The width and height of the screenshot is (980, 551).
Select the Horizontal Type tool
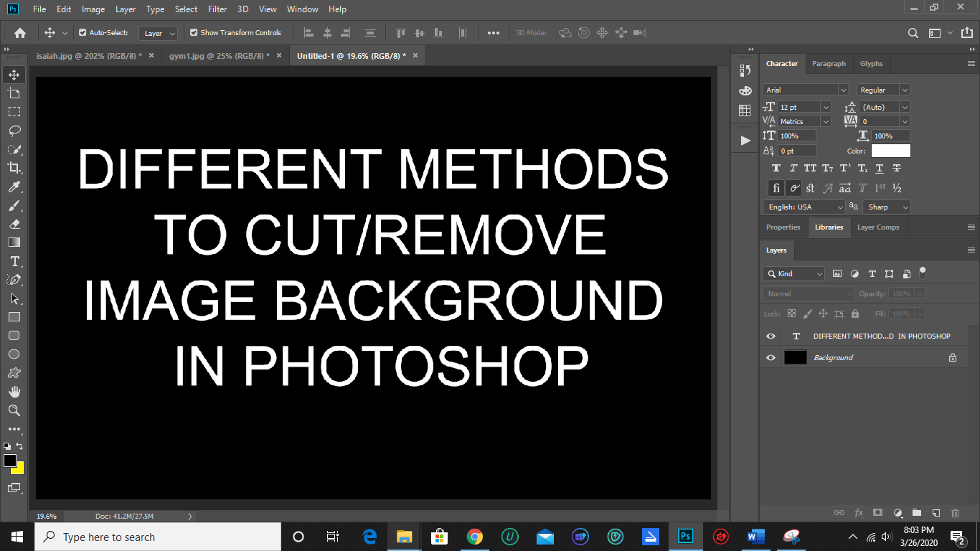pyautogui.click(x=14, y=261)
